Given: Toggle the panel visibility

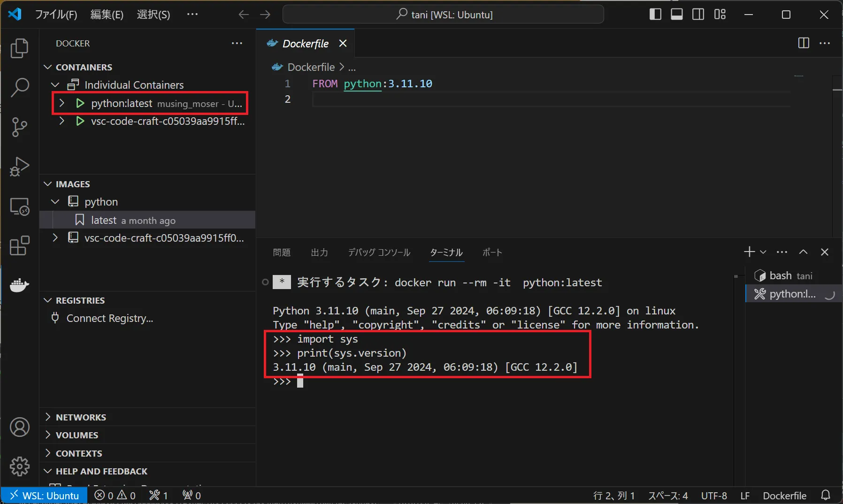Looking at the screenshot, I should tap(676, 14).
